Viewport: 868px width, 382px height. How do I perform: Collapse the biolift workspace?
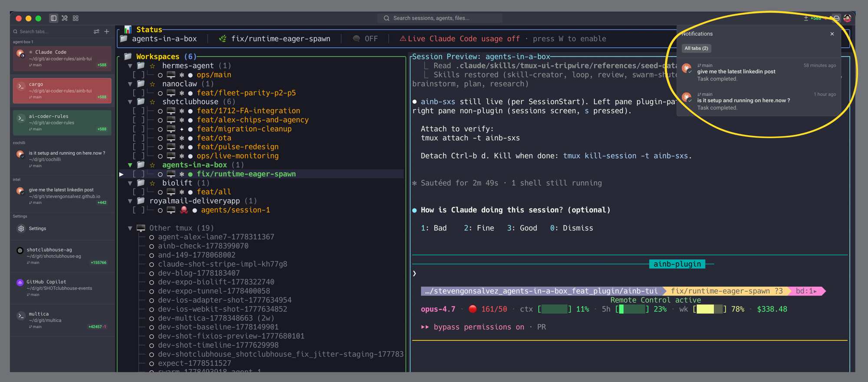pyautogui.click(x=130, y=183)
